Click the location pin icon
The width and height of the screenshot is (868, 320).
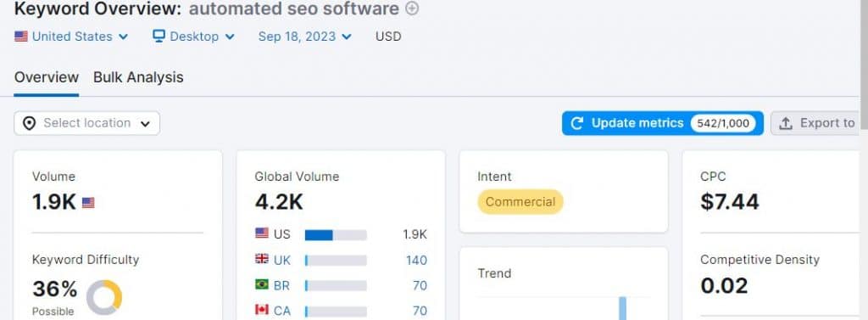pos(30,123)
